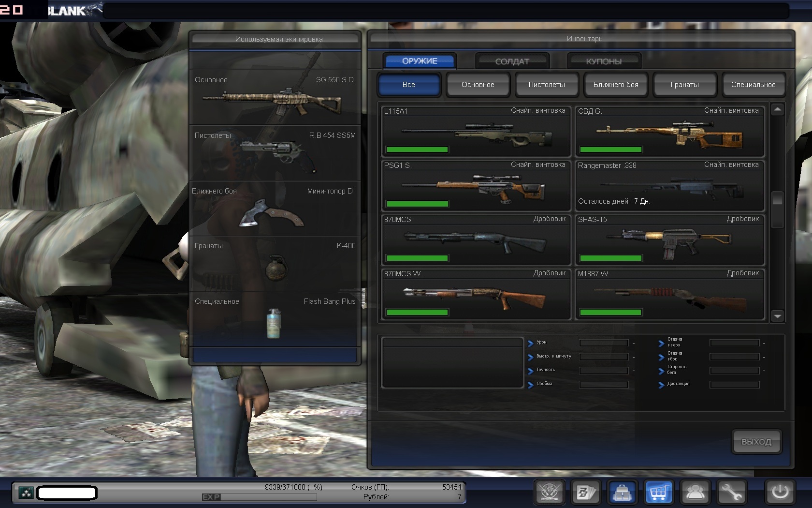Open the КУПОНЫ tab
The image size is (812, 508).
pyautogui.click(x=604, y=61)
